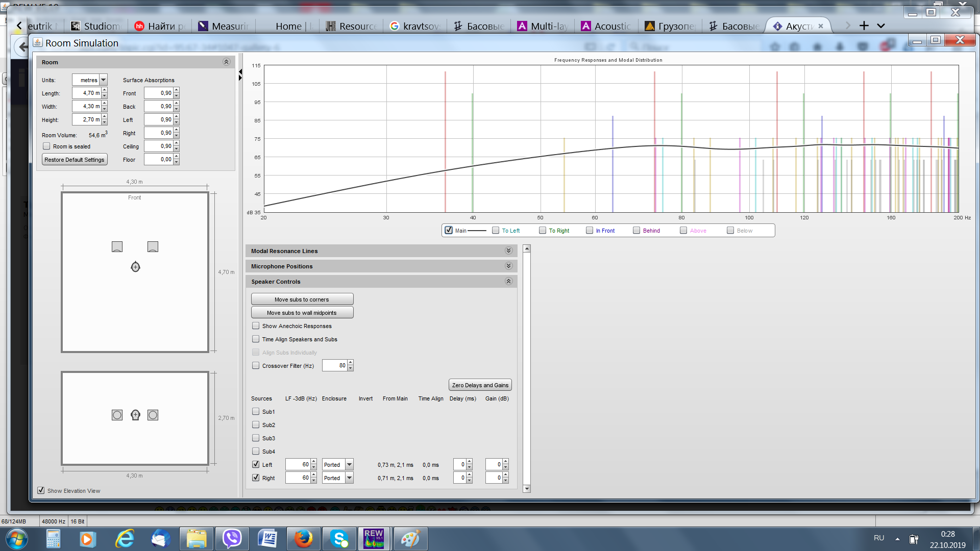Open Viber from the taskbar
Image resolution: width=980 pixels, height=551 pixels.
point(232,539)
